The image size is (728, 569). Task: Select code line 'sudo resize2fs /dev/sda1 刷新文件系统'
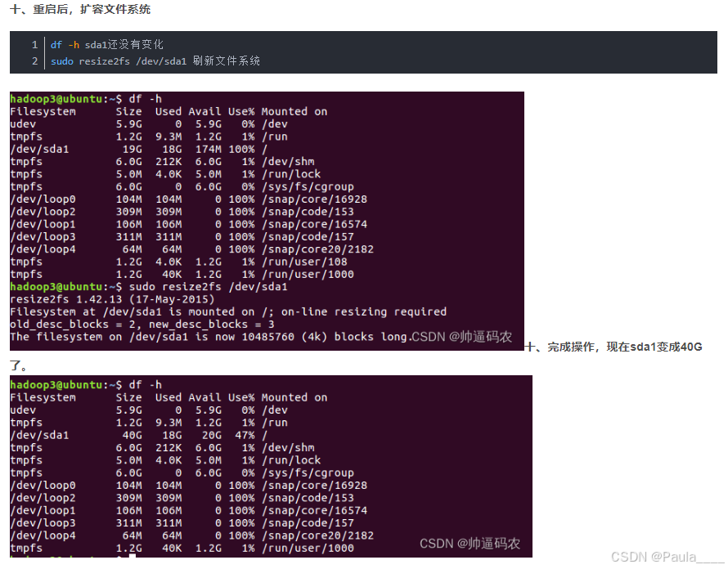tap(155, 60)
